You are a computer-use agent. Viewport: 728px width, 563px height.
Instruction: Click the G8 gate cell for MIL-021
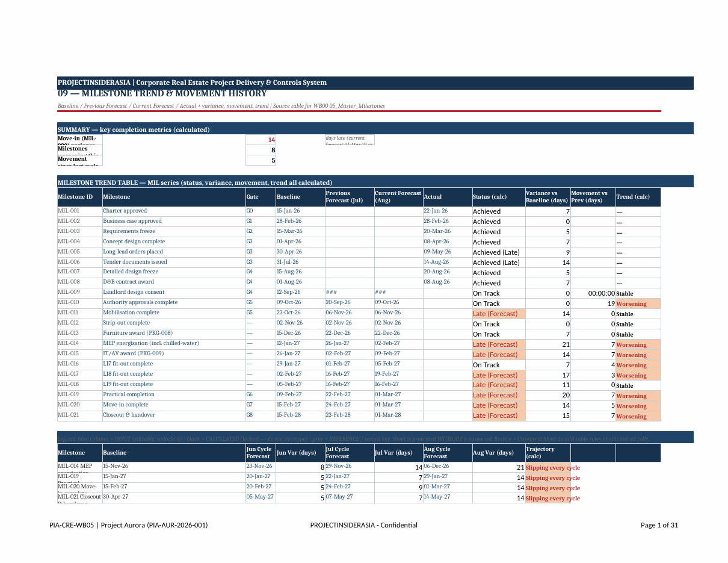click(x=261, y=415)
